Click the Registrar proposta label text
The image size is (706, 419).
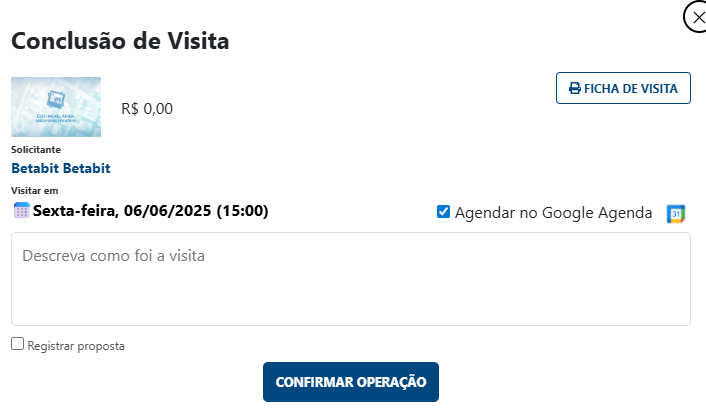[77, 346]
